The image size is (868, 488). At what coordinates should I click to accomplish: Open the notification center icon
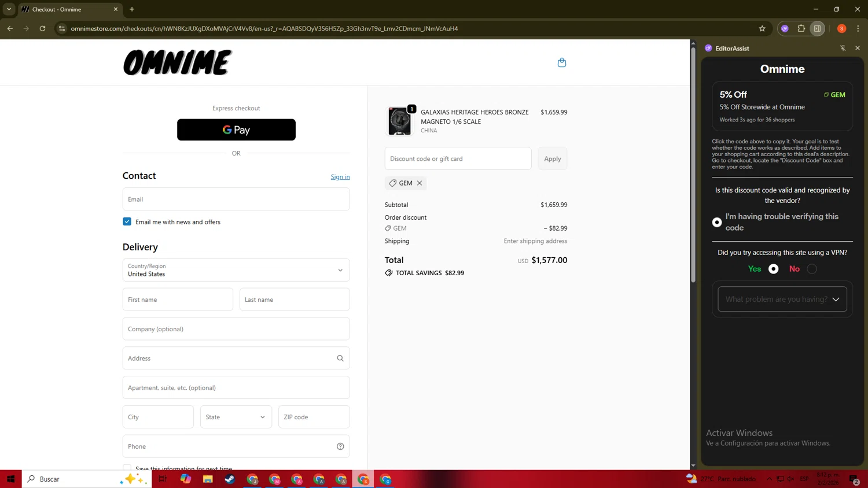tap(854, 479)
